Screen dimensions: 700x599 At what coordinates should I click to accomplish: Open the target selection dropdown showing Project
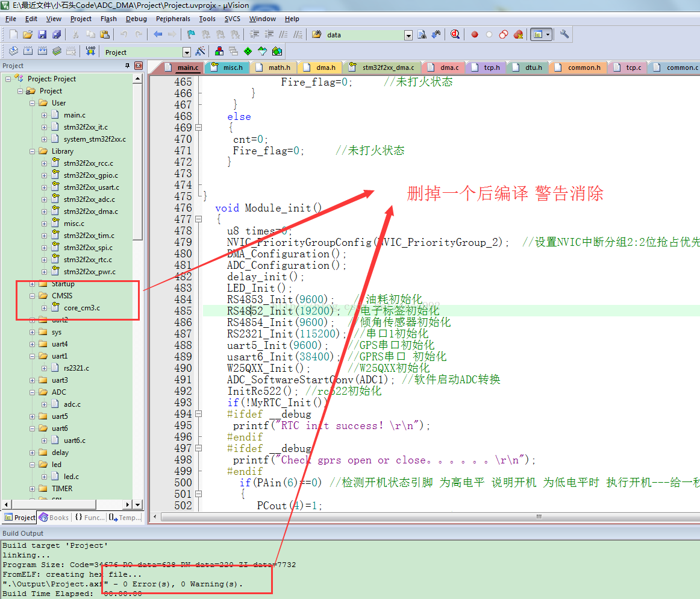186,52
